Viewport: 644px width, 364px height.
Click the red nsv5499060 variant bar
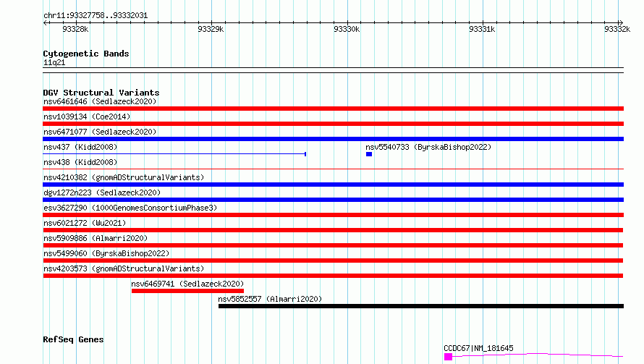pos(333,261)
